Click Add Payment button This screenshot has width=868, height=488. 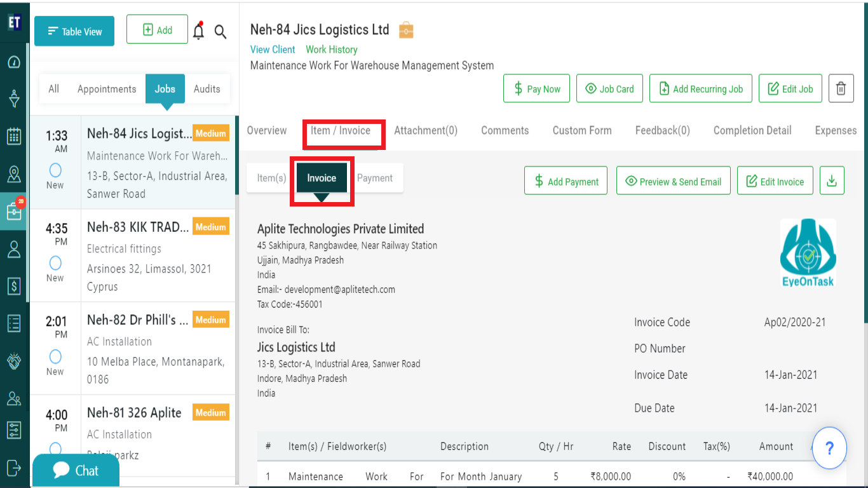tap(566, 180)
